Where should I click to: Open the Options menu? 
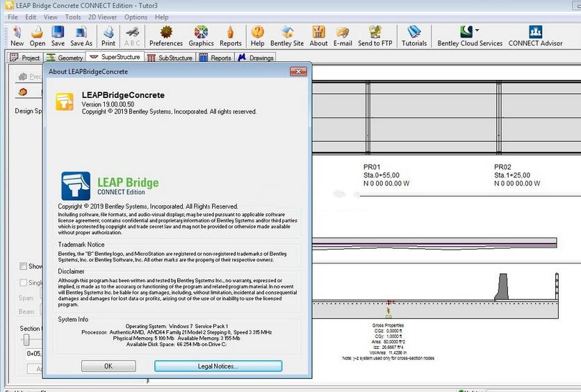[136, 17]
